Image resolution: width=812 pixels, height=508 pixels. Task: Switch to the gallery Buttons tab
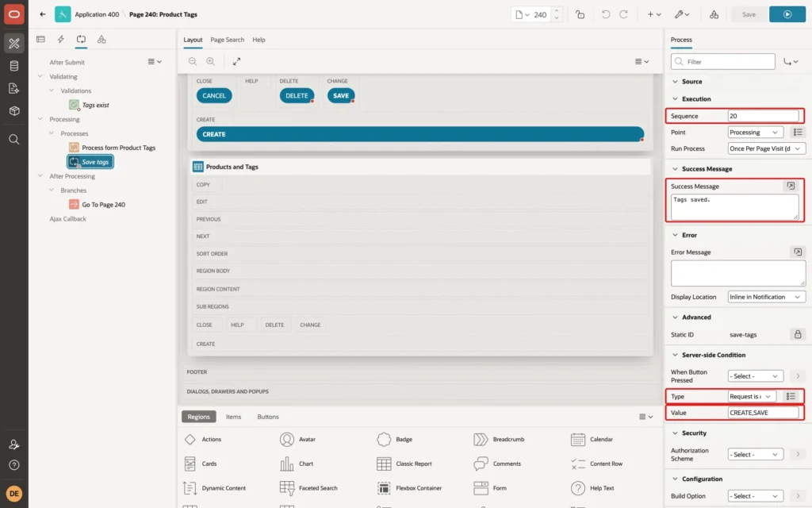click(268, 416)
